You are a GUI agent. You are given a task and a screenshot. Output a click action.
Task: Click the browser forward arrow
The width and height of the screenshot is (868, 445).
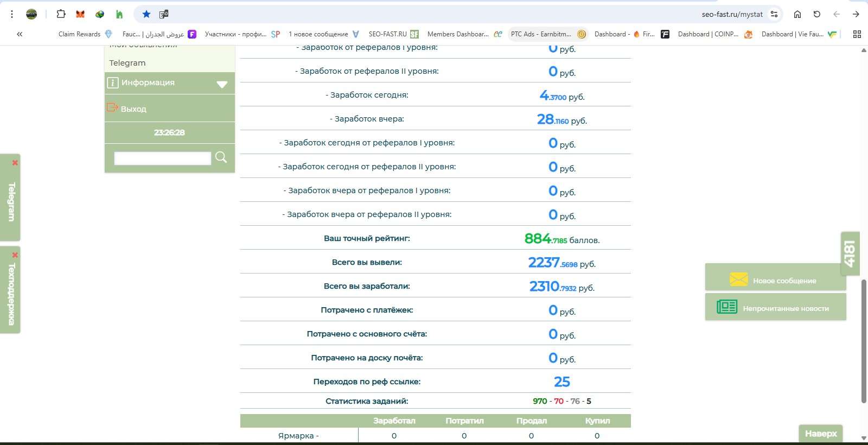click(x=856, y=14)
